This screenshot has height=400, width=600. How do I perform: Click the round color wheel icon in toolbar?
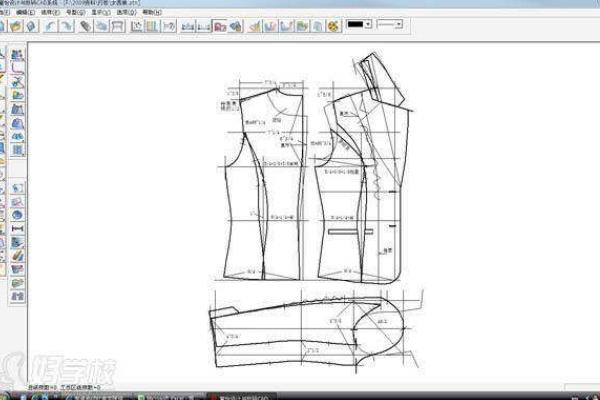[x=334, y=25]
